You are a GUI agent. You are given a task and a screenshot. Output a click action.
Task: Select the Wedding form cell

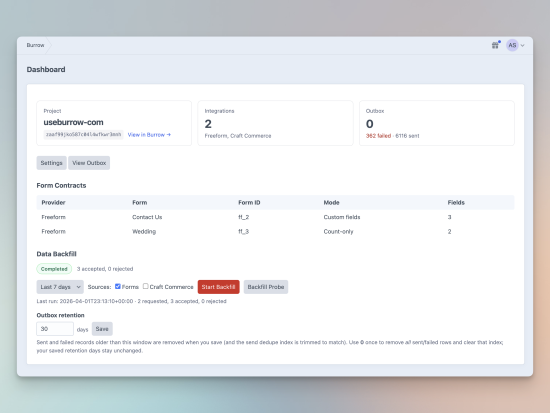(x=144, y=232)
